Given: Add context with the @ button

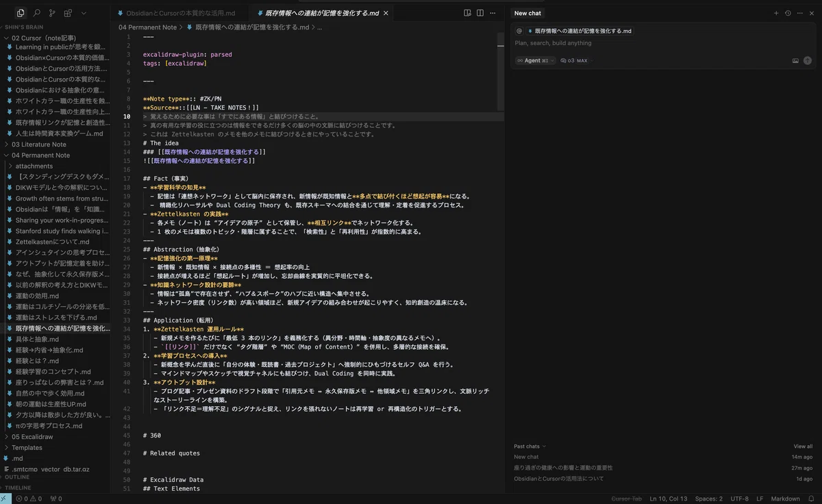Looking at the screenshot, I should 519,31.
